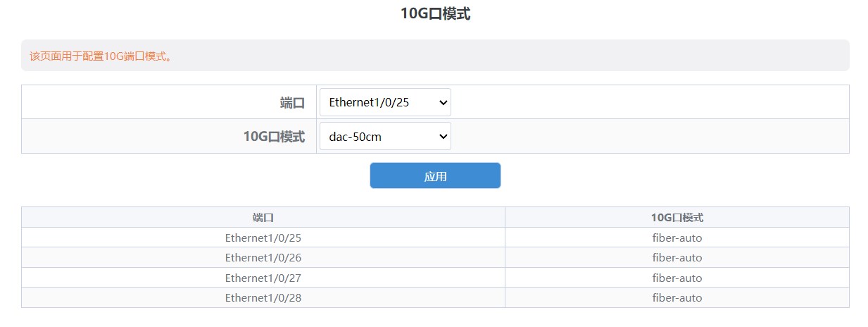Click the chevron arrow of the dac-50cm select
868x327 pixels.
[443, 136]
